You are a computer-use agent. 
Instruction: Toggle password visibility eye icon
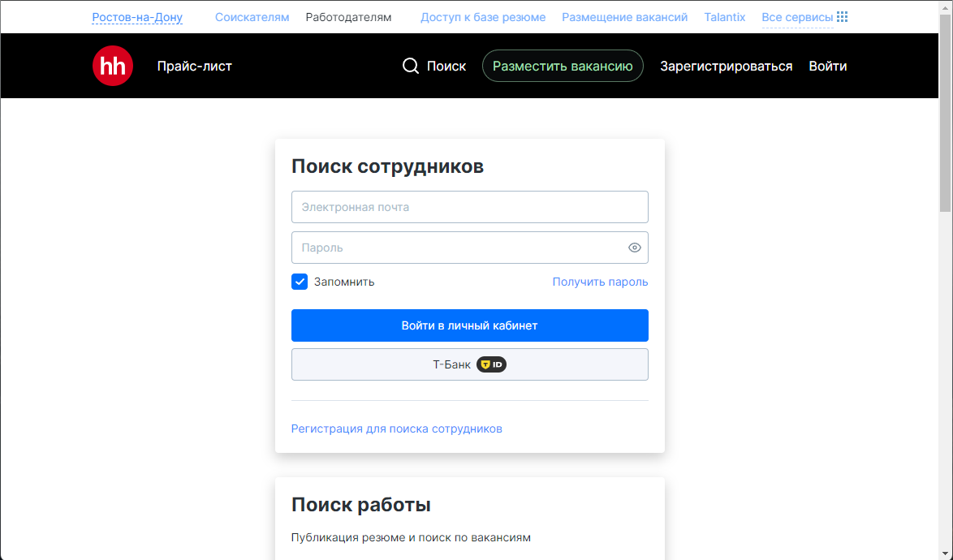tap(635, 248)
